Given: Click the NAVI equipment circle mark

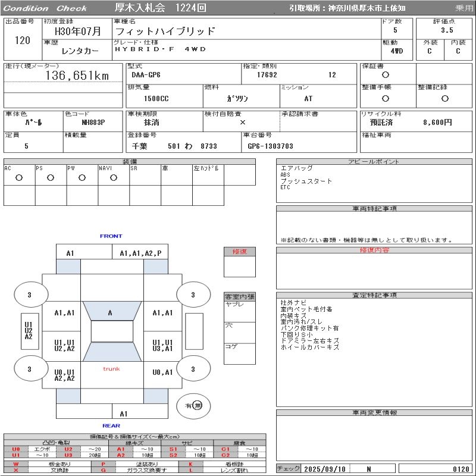Looking at the screenshot, I should [x=114, y=177].
